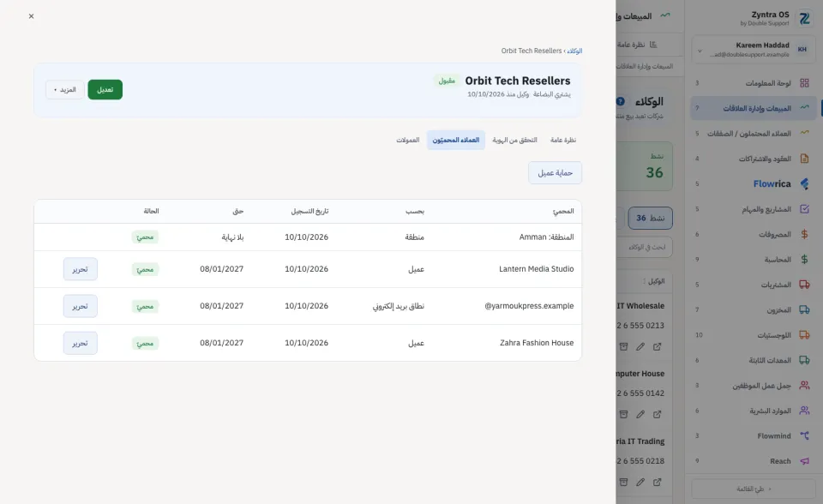The height and width of the screenshot is (504, 823).
Task: Click the ابحث في الوكلاء search field
Action: (x=644, y=247)
